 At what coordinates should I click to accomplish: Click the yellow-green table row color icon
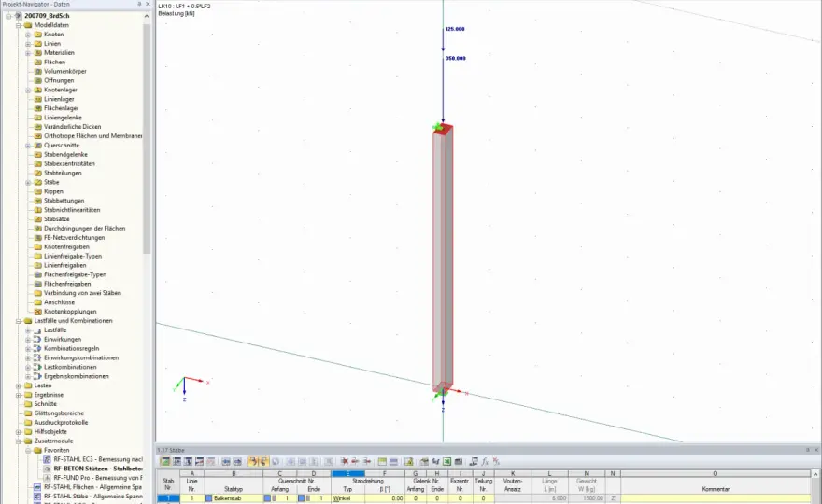coord(382,462)
